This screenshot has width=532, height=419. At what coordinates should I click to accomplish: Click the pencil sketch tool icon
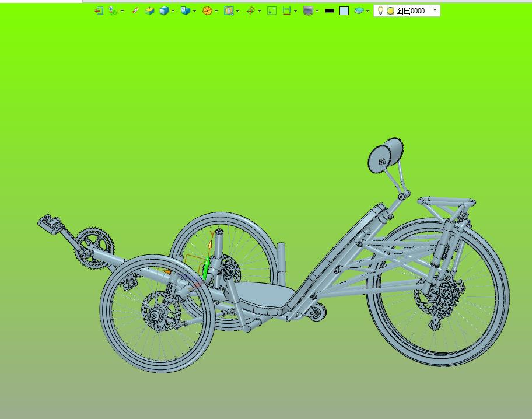click(x=135, y=11)
